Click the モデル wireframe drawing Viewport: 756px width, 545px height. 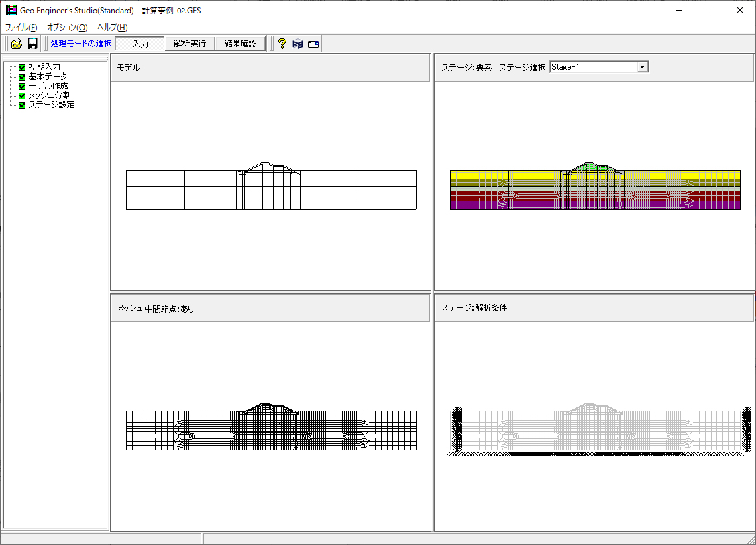coord(271,186)
